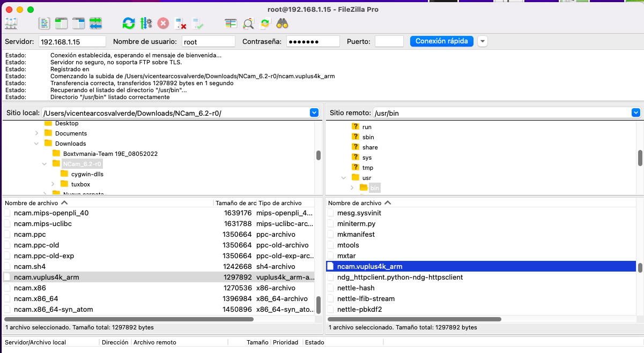
Task: Select ncam.x86_64 in the local file list
Action: [x=36, y=298]
